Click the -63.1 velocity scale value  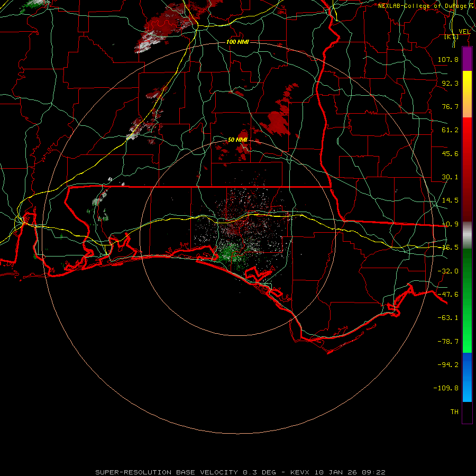pos(448,318)
